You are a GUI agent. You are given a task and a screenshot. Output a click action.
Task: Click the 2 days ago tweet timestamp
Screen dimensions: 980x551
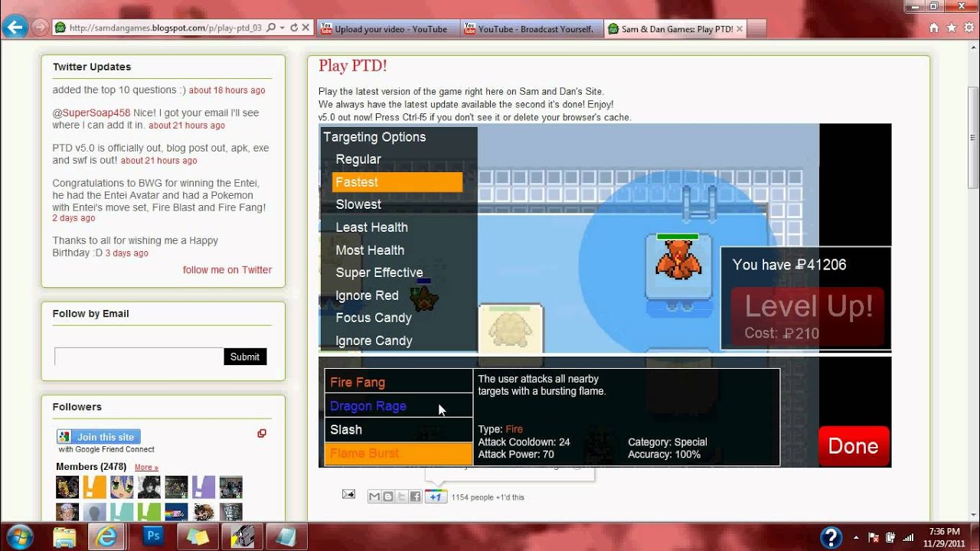coord(74,218)
